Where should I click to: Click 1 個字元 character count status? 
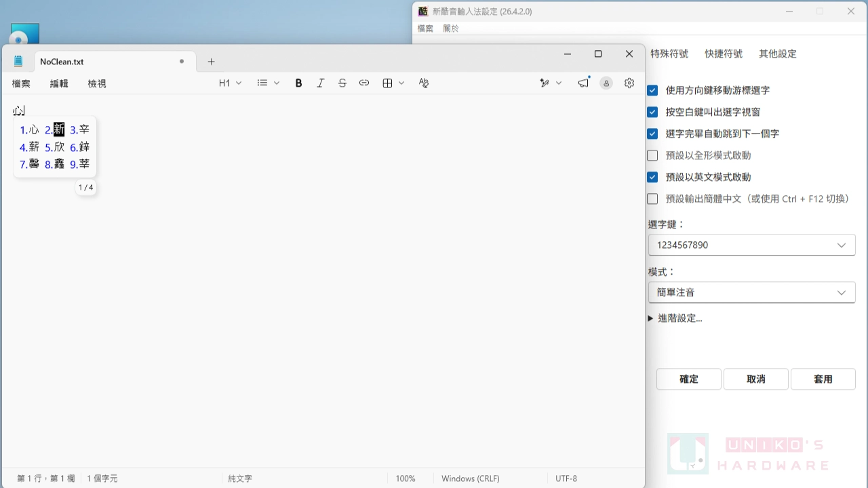tap(102, 479)
